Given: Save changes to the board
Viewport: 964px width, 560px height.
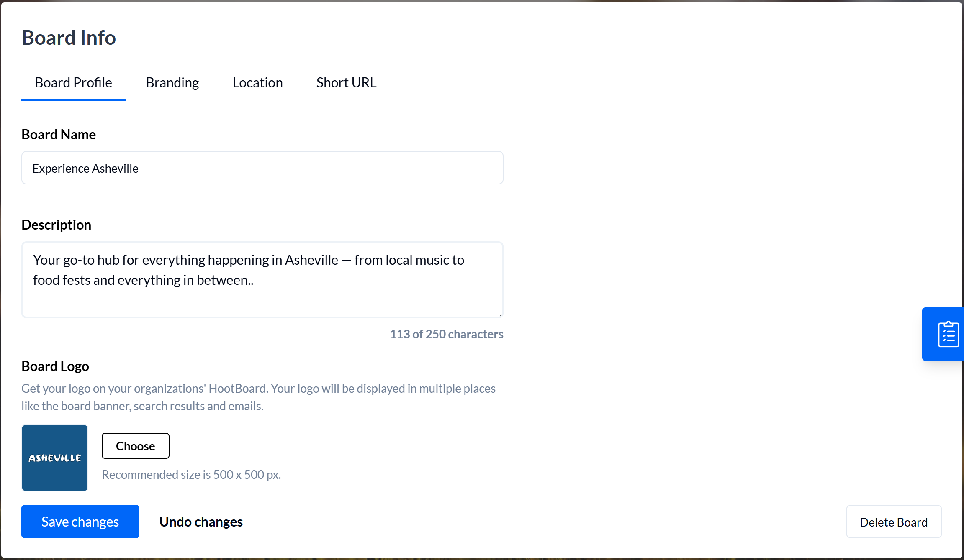Looking at the screenshot, I should click(80, 521).
